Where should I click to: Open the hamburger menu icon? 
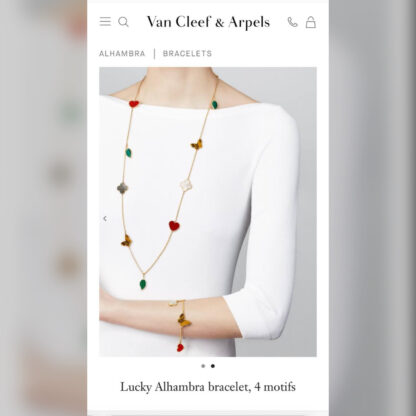[x=105, y=22]
